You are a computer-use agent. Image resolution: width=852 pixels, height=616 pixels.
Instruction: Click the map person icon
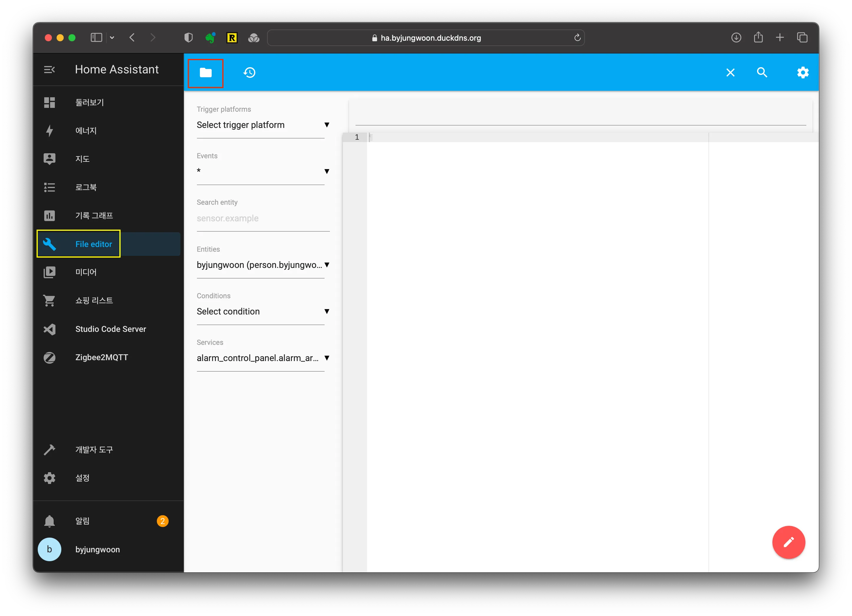[50, 159]
